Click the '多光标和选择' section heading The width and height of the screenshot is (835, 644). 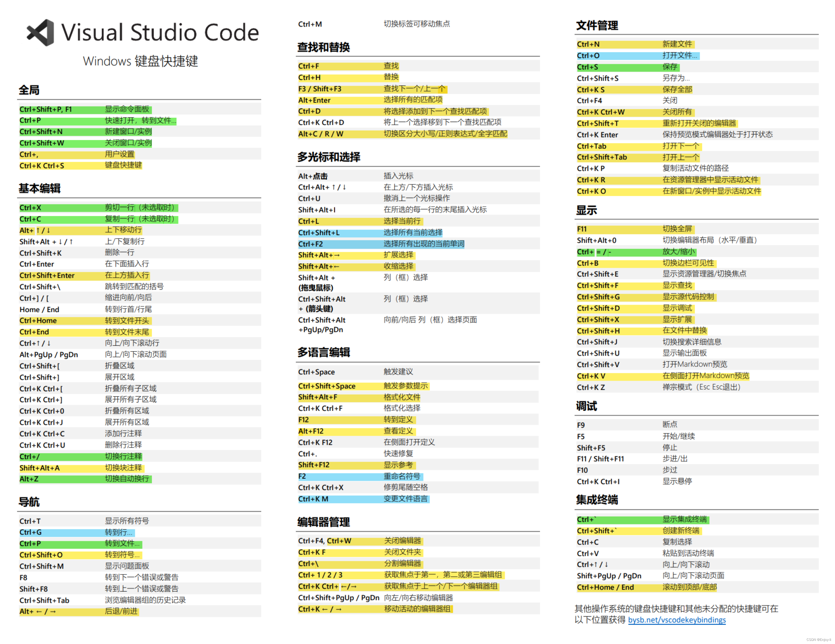(x=329, y=157)
